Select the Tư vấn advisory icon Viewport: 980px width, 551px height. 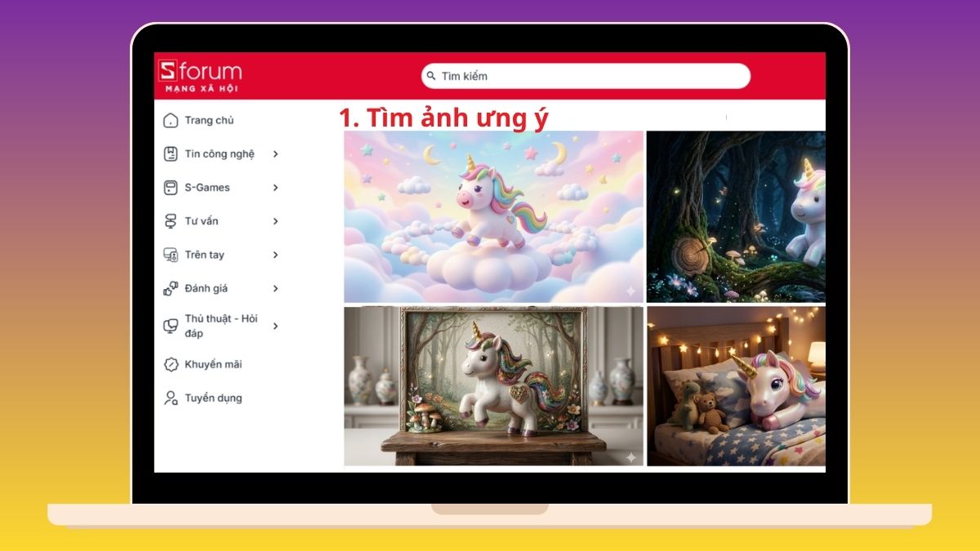coord(169,220)
